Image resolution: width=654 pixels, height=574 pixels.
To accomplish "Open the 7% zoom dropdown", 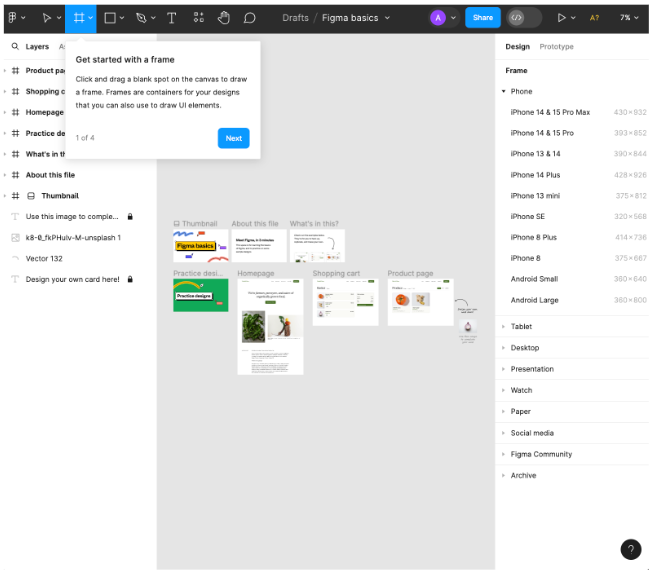I will pos(629,18).
